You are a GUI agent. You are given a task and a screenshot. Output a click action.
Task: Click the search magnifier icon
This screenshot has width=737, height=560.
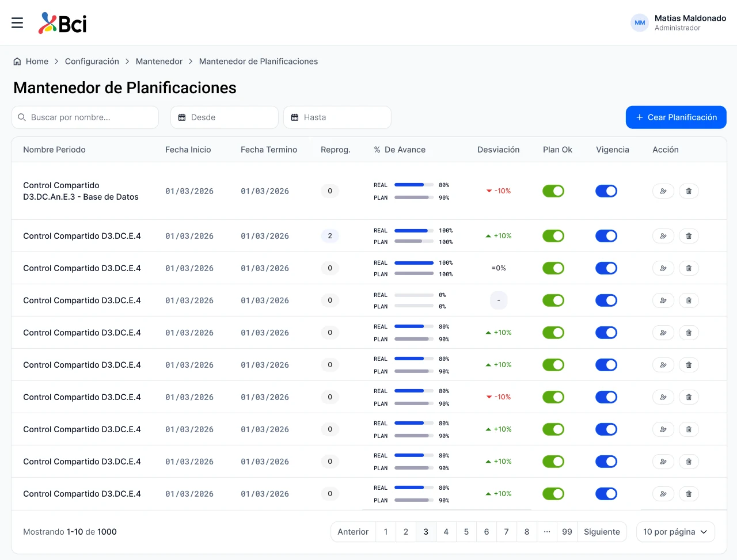(22, 117)
